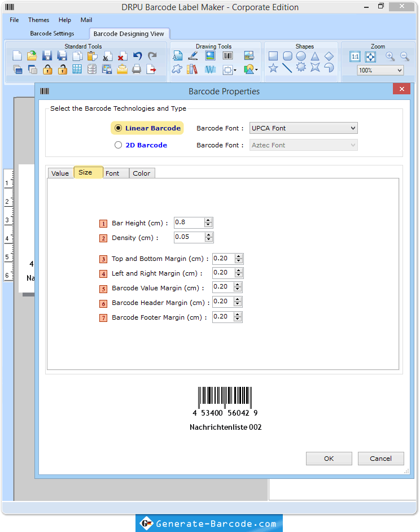The height and width of the screenshot is (532, 420).
Task: Close the Barcode Properties dialog
Action: pyautogui.click(x=402, y=89)
